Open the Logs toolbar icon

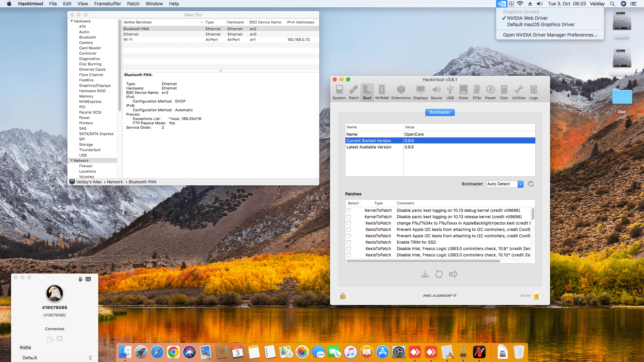533,92
